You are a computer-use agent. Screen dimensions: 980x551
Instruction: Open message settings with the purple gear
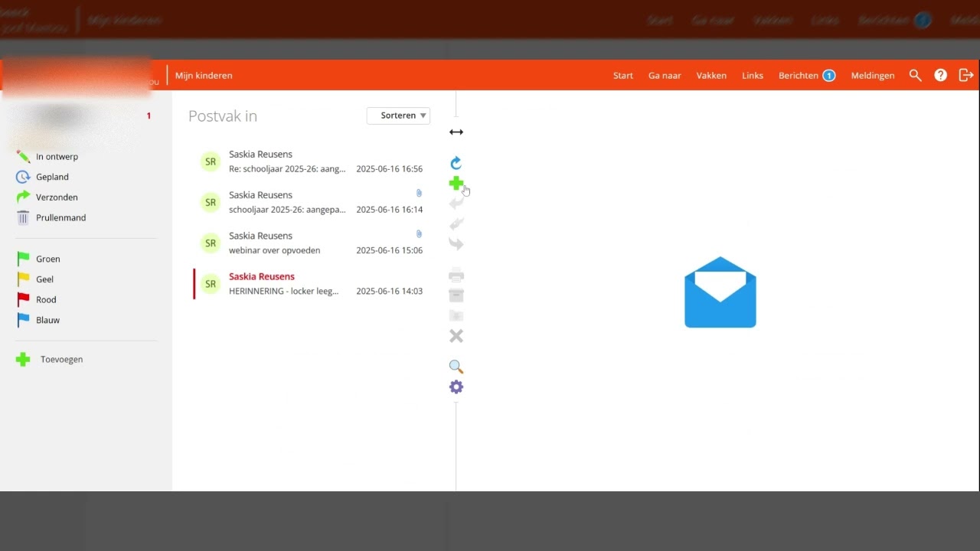(456, 387)
